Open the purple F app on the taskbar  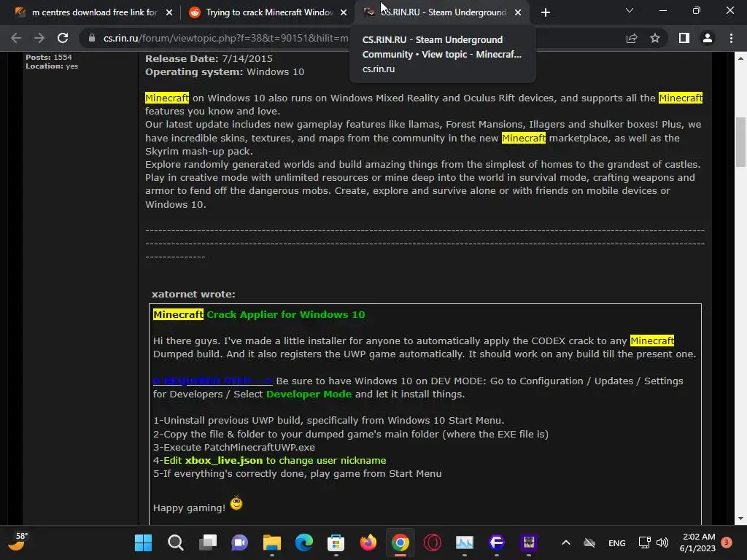click(x=496, y=542)
